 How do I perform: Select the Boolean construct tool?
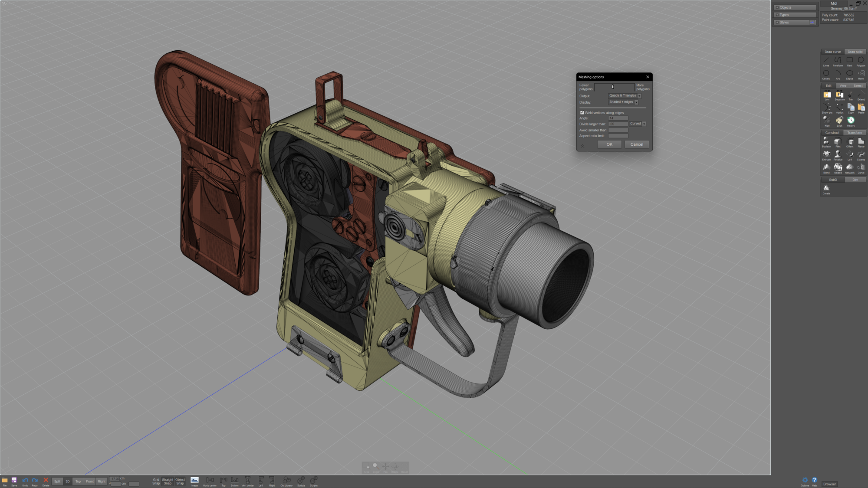point(826,142)
